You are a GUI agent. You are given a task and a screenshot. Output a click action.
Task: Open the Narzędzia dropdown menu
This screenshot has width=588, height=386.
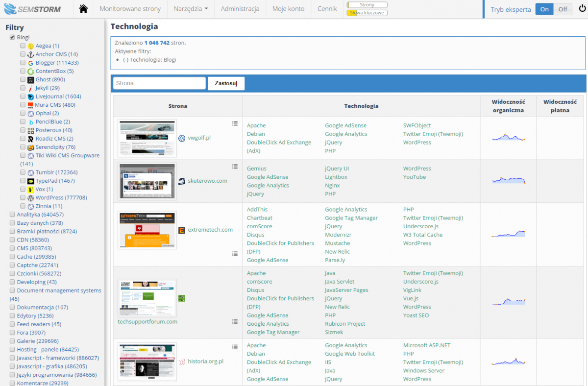pyautogui.click(x=191, y=9)
